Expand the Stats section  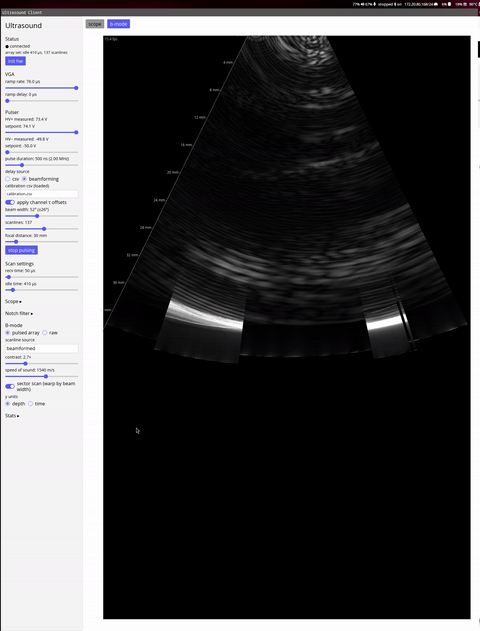tap(12, 416)
